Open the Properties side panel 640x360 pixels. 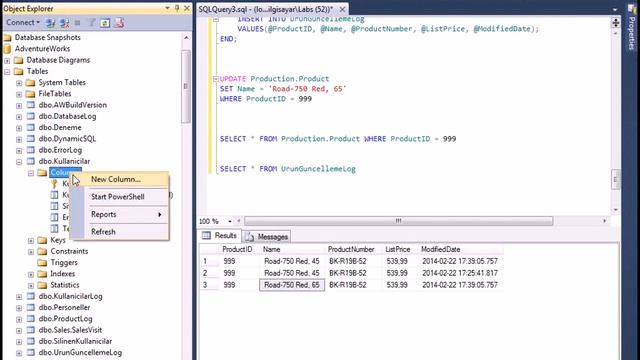[x=631, y=27]
